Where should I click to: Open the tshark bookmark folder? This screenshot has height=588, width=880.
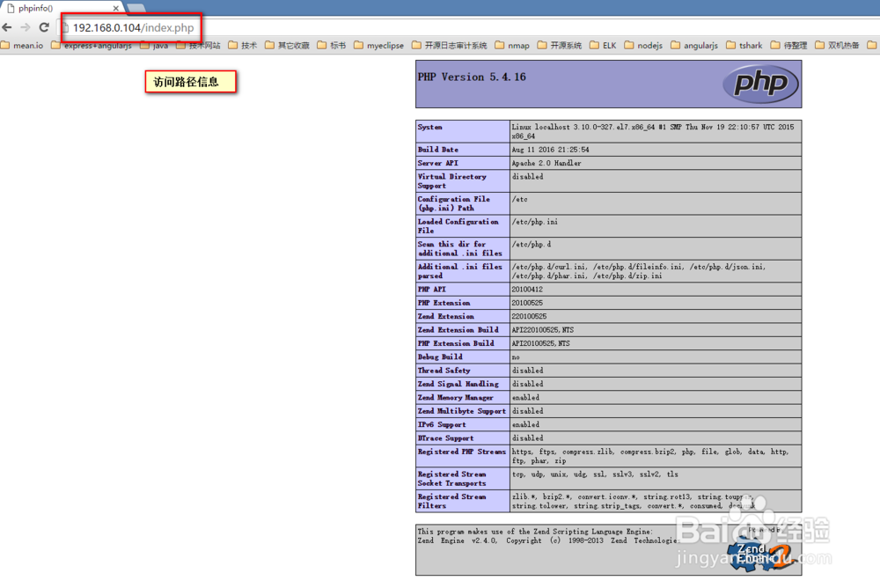tap(744, 46)
